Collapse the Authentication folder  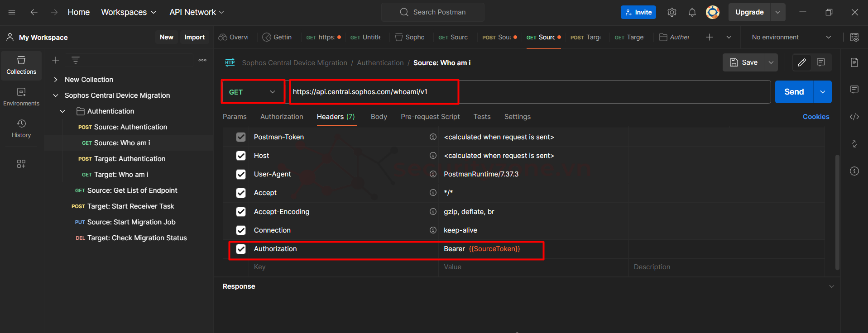point(62,111)
